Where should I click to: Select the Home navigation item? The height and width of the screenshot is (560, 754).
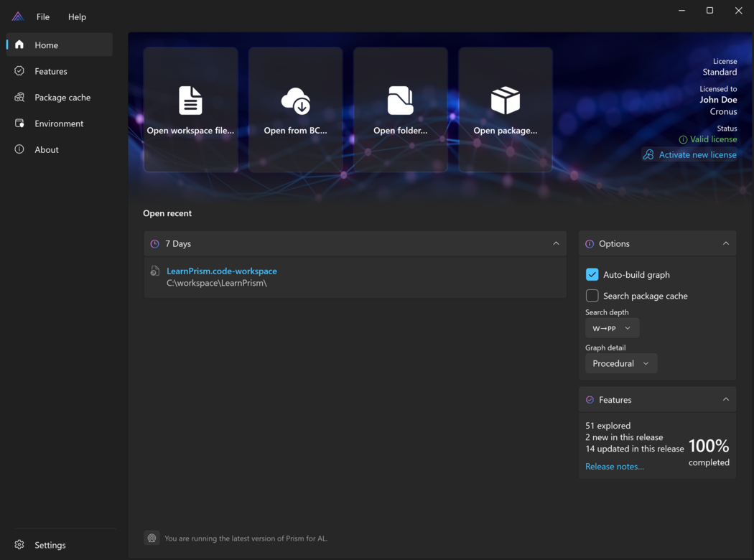coord(60,45)
